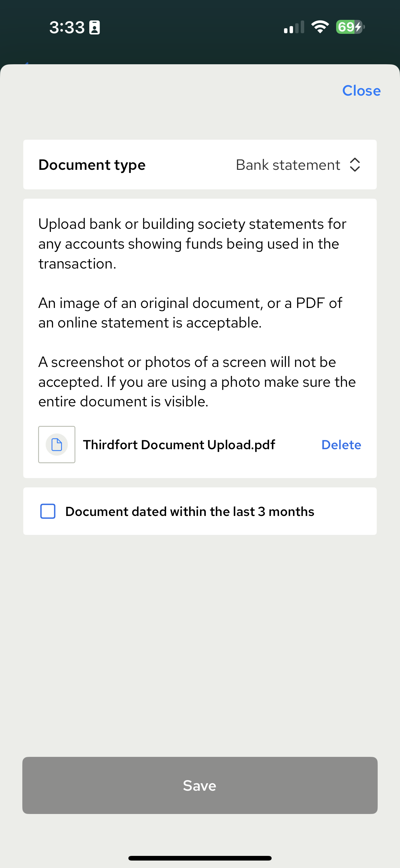Tap the 'A screenshot or photos' warning paragraph

[x=197, y=382]
